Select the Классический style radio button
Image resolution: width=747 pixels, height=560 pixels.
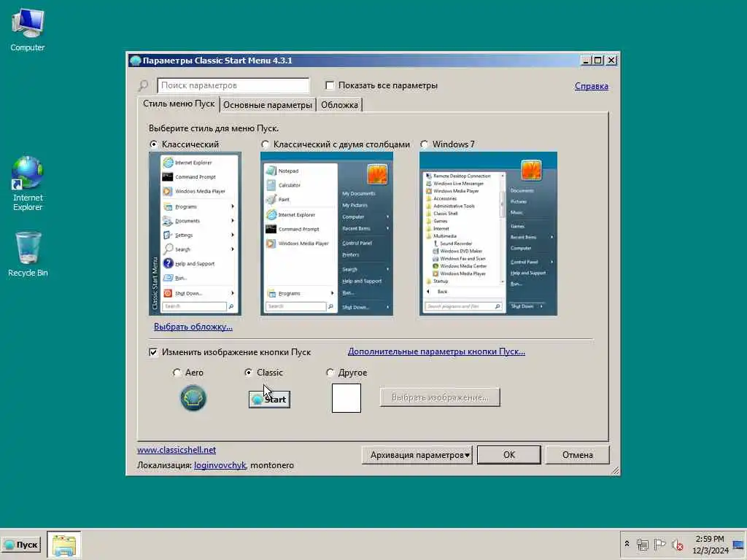pyautogui.click(x=153, y=144)
